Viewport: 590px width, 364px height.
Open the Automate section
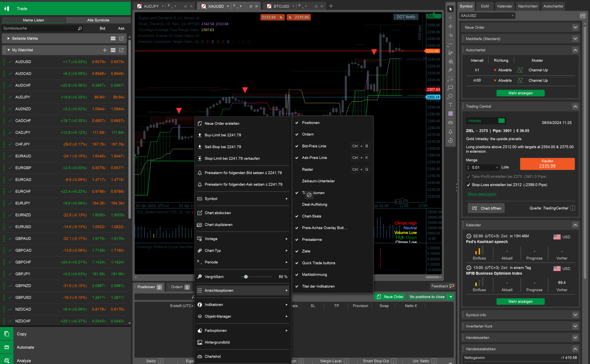tap(26, 347)
